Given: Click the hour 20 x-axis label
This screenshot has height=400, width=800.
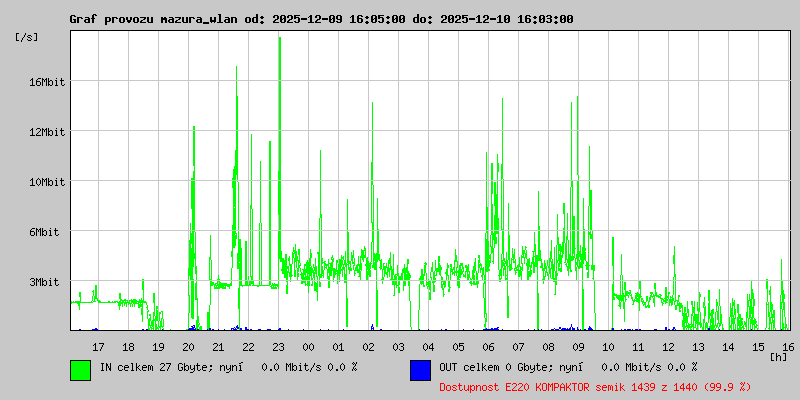Looking at the screenshot, I should pyautogui.click(x=188, y=347).
